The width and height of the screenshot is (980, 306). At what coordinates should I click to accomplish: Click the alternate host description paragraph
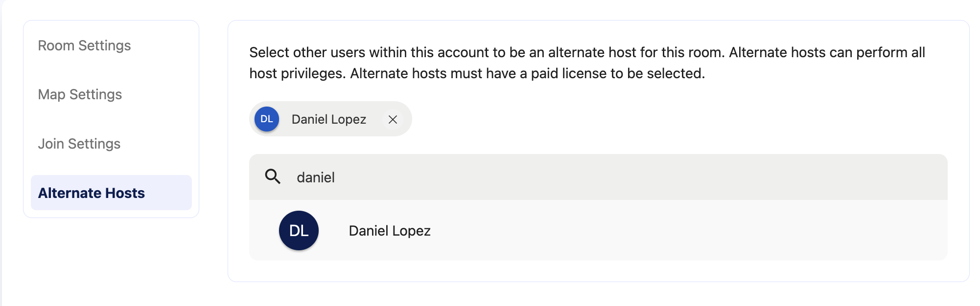pos(587,63)
